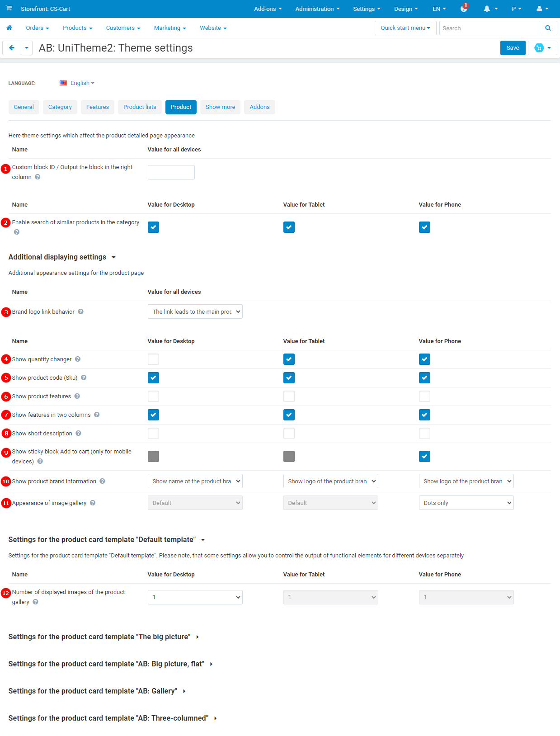Check Show short description for Tablet
Image resolution: width=560 pixels, height=736 pixels.
(289, 434)
